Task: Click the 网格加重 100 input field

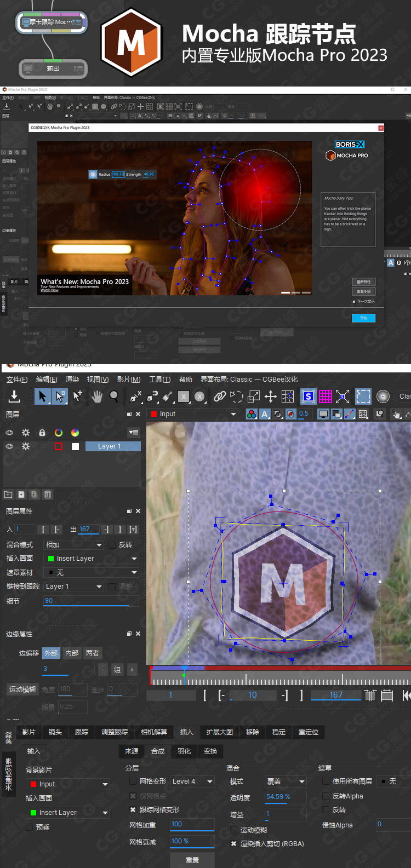Action: (x=192, y=825)
